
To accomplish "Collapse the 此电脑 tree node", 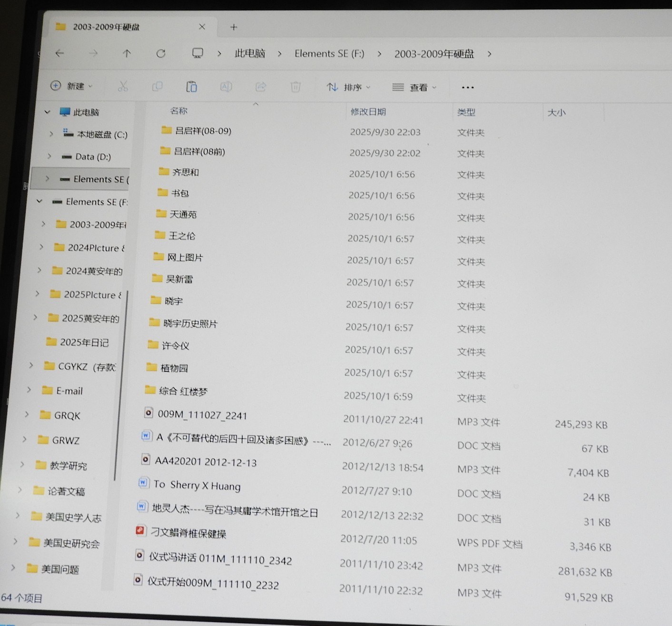I will point(47,112).
